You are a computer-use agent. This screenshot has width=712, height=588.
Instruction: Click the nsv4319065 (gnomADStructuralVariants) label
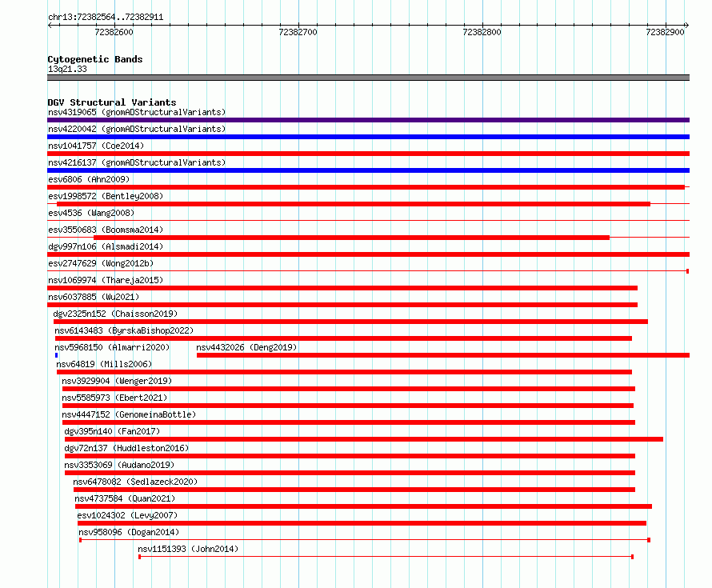pos(137,112)
